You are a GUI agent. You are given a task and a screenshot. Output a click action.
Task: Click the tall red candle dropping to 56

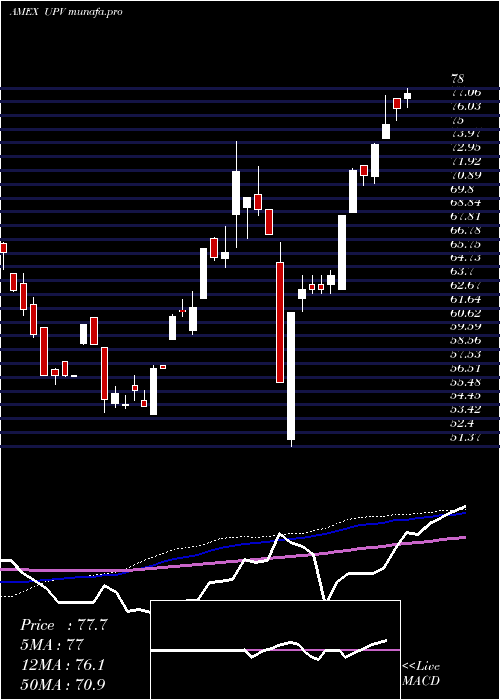pyautogui.click(x=280, y=322)
